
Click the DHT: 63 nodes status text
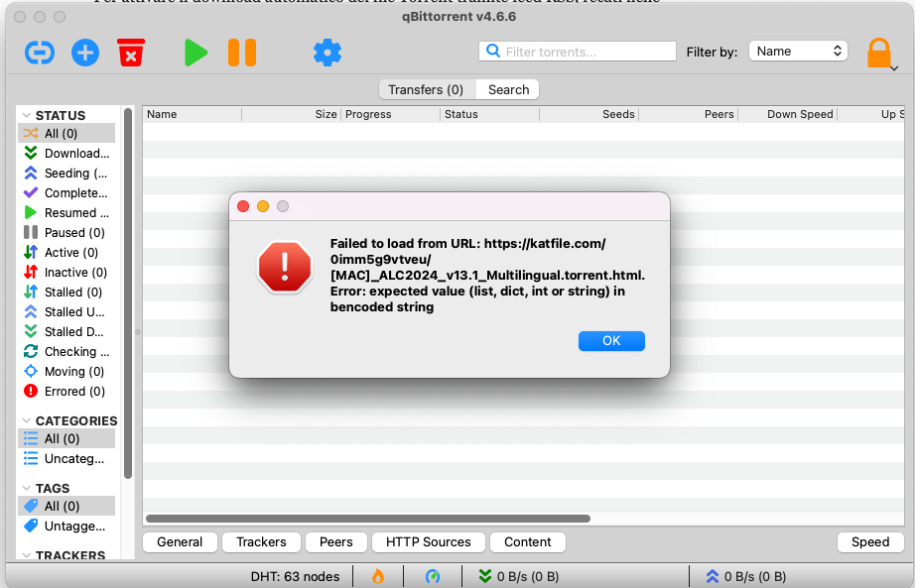coord(295,576)
